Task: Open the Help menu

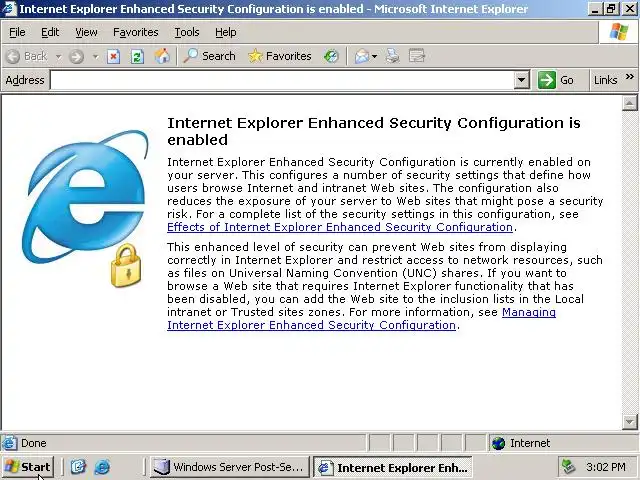Action: coord(225,32)
